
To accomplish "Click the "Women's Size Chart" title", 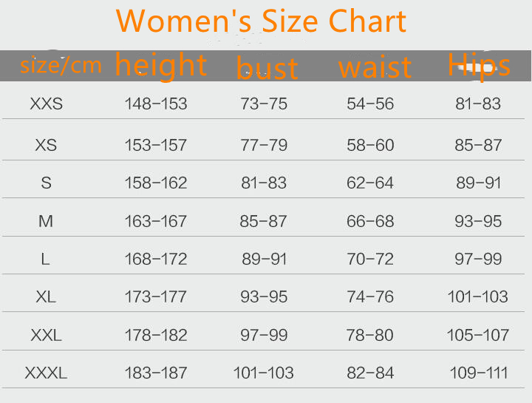I will tap(262, 21).
